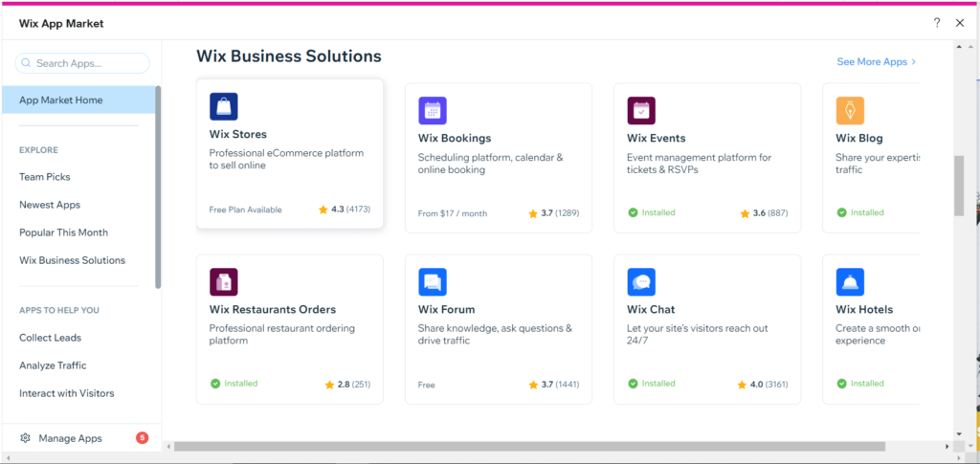Click the 4.0 (3161) rating text

768,385
